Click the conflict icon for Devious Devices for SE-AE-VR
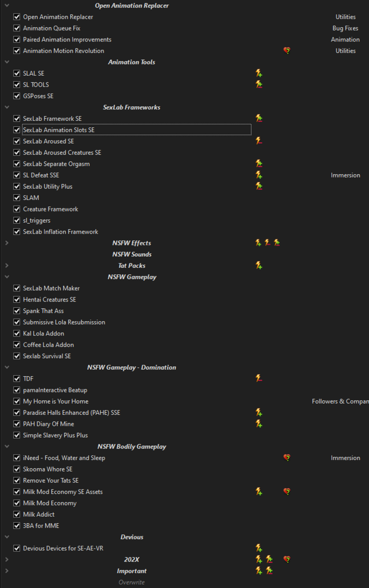This screenshot has width=369, height=588. pos(259,548)
